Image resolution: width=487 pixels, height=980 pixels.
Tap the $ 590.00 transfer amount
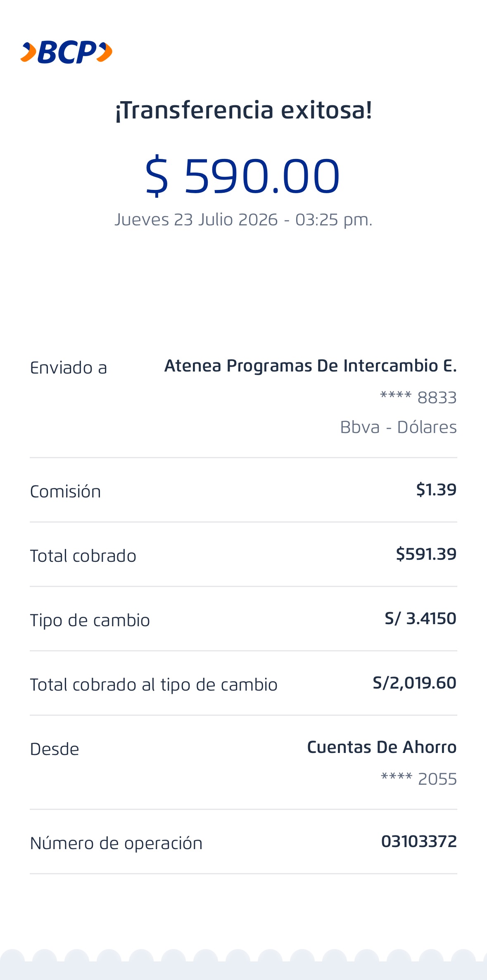(242, 176)
